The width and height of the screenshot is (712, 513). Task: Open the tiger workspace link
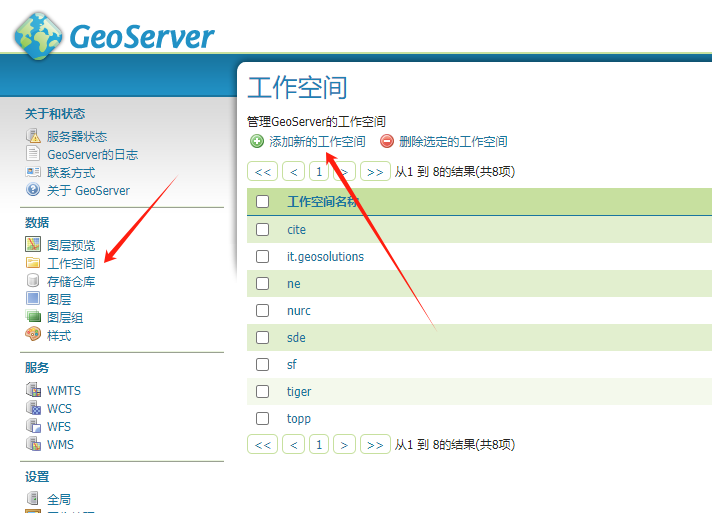click(x=299, y=392)
